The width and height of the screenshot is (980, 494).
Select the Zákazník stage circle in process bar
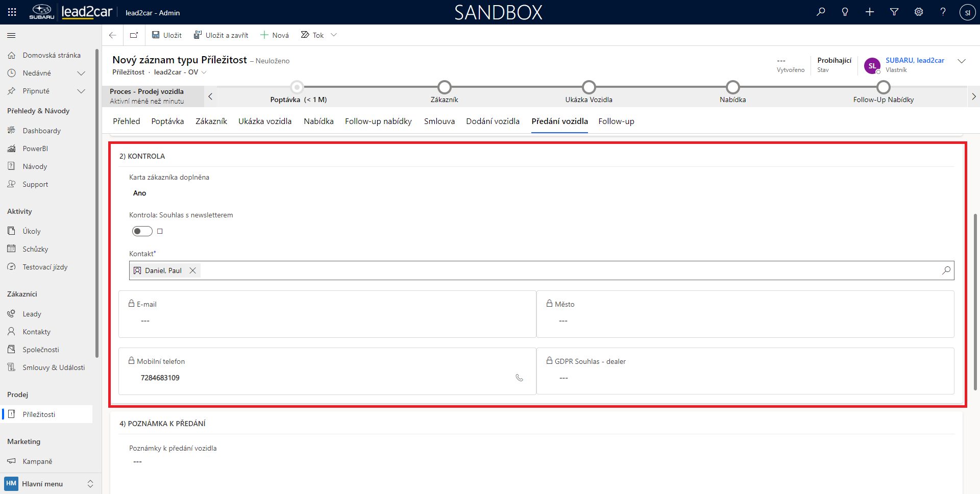tap(445, 87)
